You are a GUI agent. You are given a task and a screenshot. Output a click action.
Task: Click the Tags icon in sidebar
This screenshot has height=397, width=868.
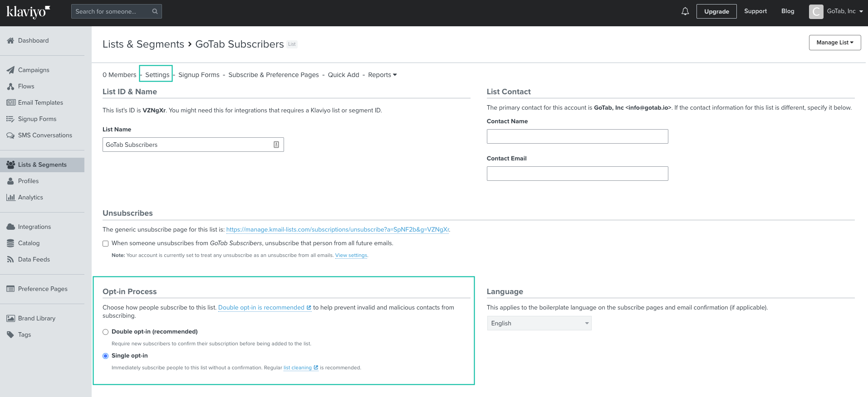10,335
